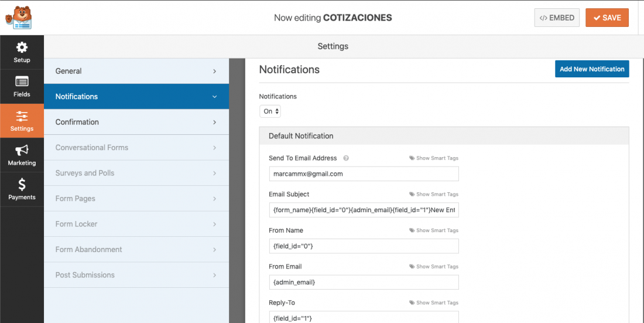The width and height of the screenshot is (644, 323).
Task: Open the Notifications On dropdown
Action: [x=270, y=111]
